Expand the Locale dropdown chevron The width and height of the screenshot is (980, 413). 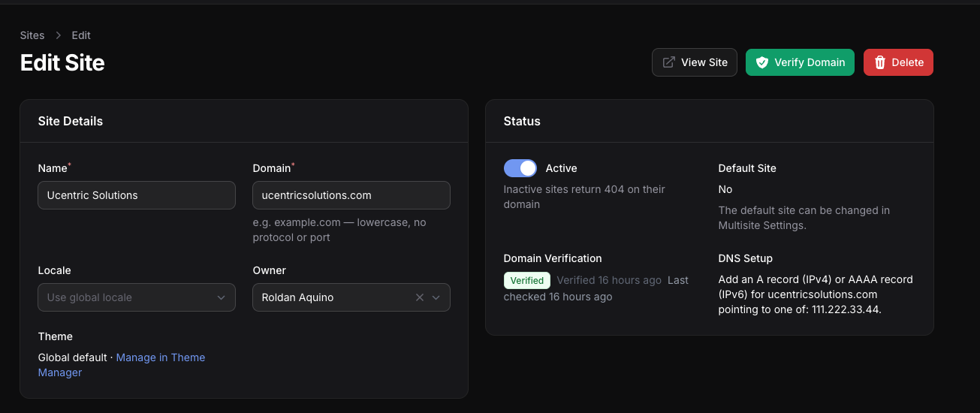click(222, 297)
